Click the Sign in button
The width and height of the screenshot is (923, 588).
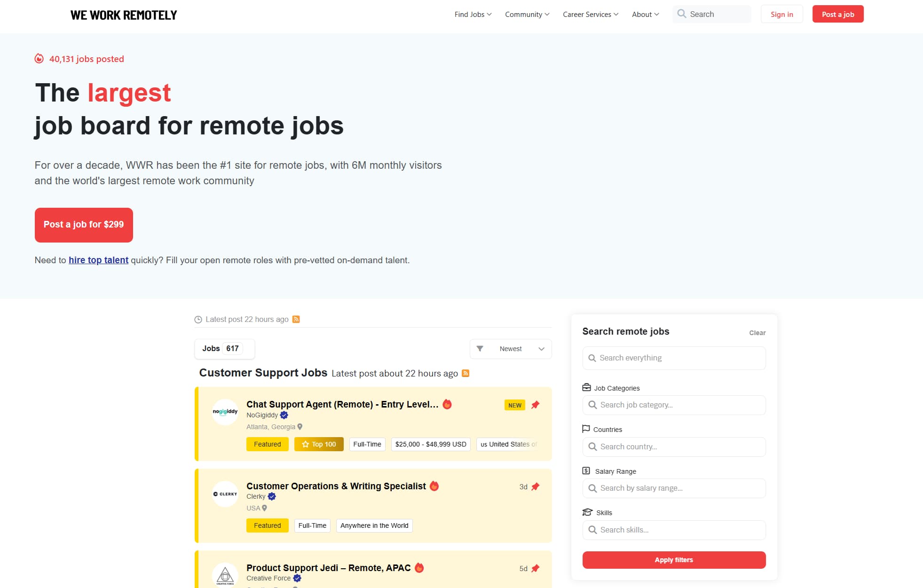pos(781,14)
